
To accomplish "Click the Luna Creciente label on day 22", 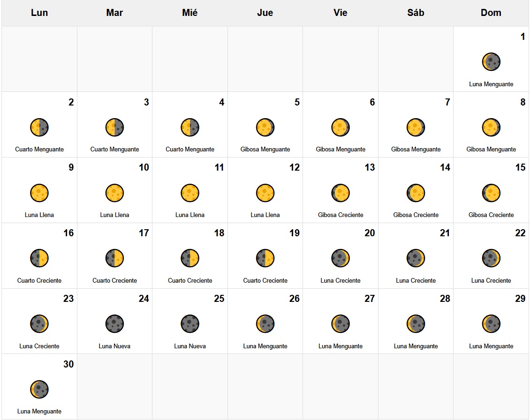I will click(491, 281).
